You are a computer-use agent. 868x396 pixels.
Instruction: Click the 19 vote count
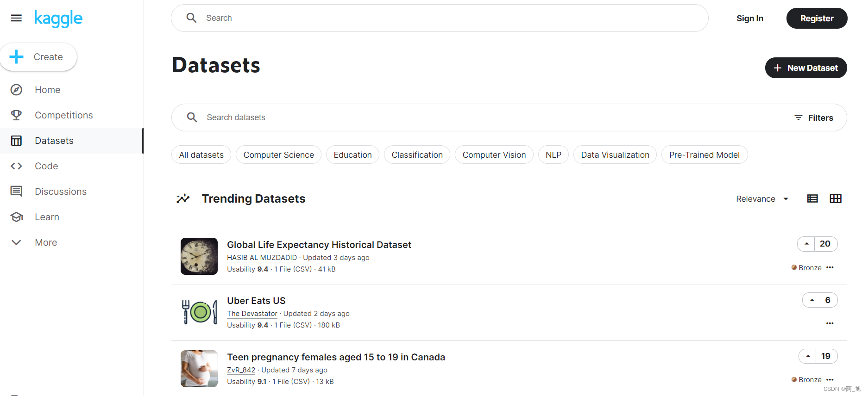826,356
